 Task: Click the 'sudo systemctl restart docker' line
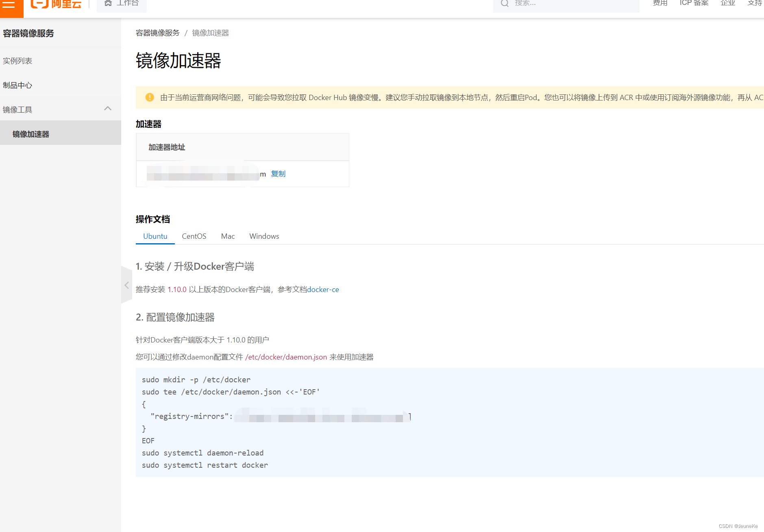[205, 465]
